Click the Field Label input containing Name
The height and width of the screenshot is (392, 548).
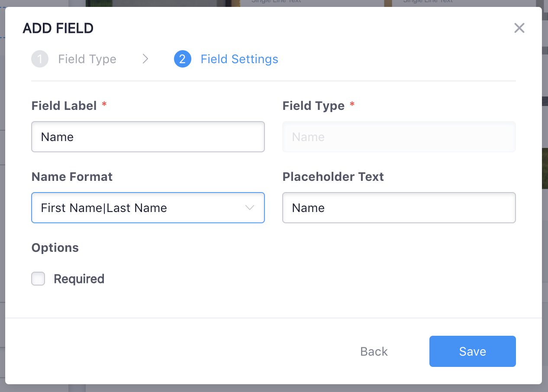(148, 137)
